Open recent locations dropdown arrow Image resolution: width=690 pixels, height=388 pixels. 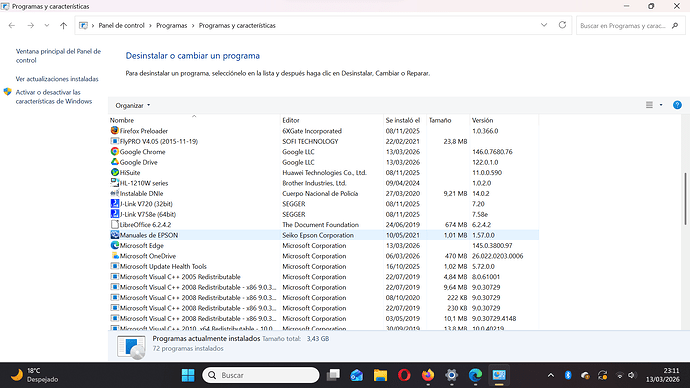coord(47,26)
